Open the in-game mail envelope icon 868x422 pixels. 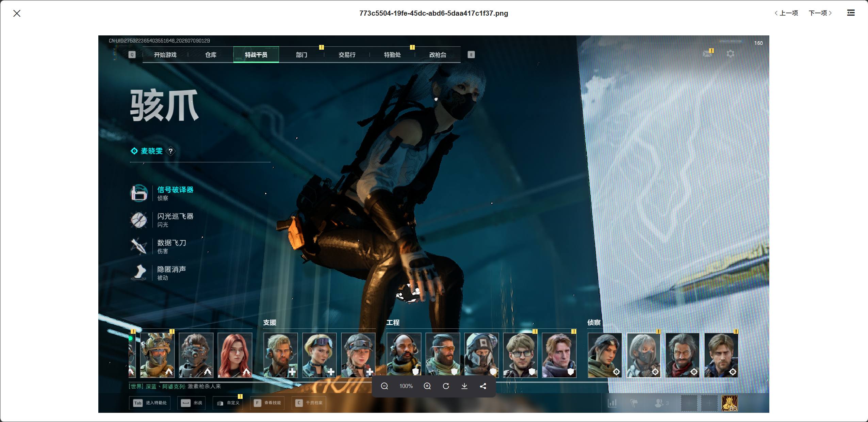pos(708,53)
